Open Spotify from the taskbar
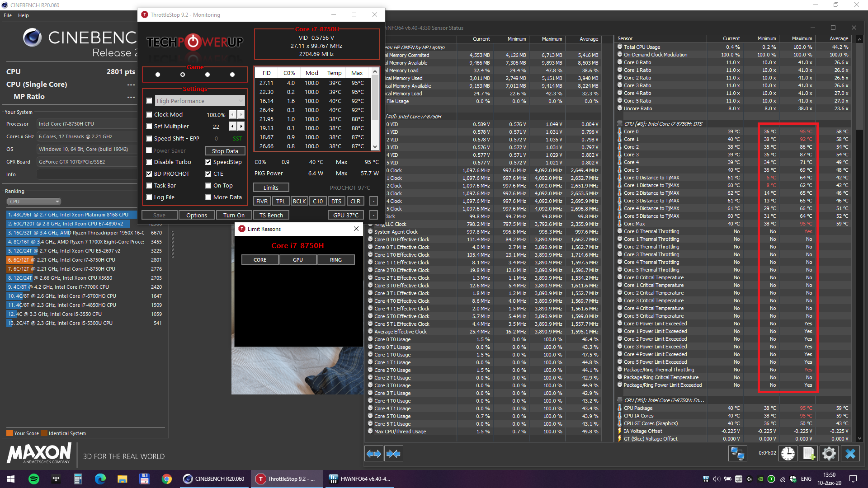This screenshot has height=488, width=868. (x=34, y=479)
